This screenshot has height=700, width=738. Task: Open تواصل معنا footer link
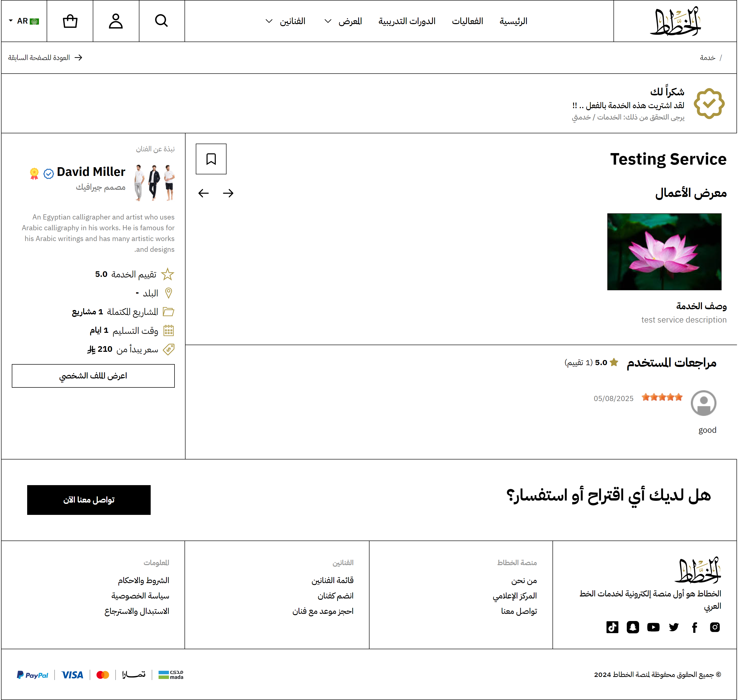(x=519, y=611)
